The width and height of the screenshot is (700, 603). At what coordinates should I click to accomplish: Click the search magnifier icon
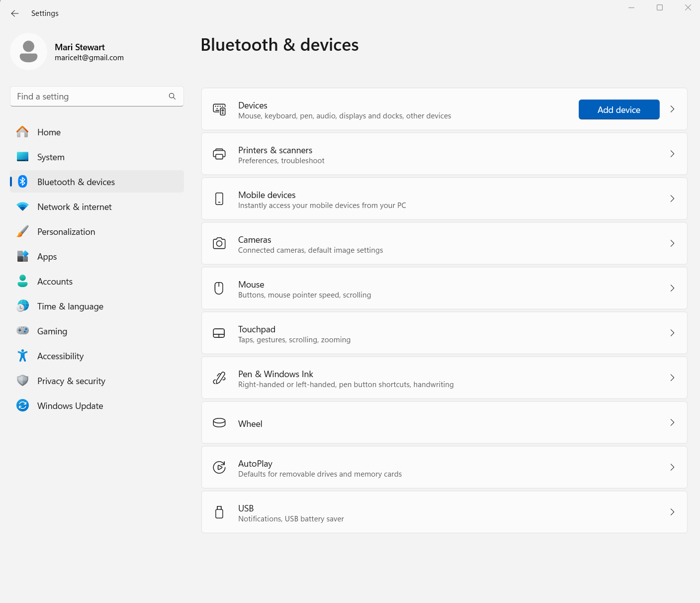(172, 97)
